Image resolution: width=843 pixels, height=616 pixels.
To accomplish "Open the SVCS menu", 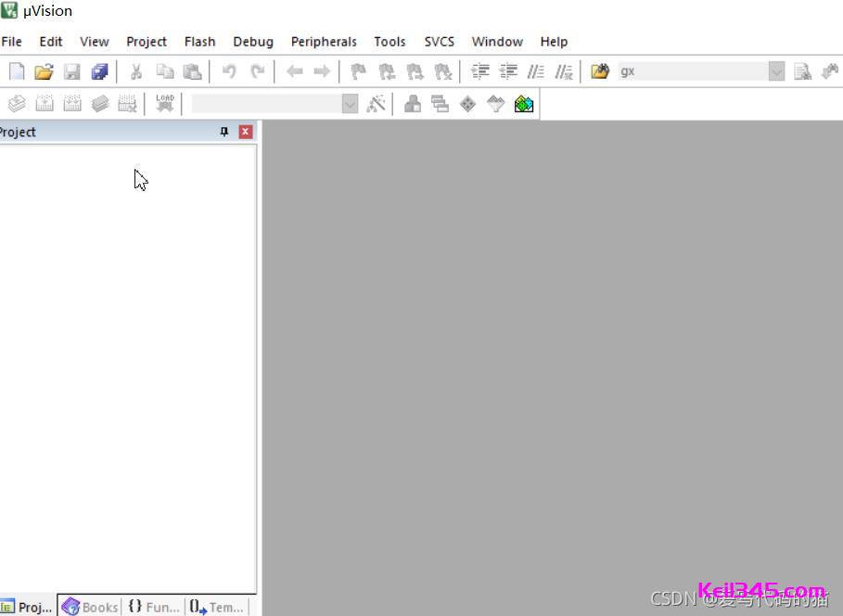I will pyautogui.click(x=440, y=42).
